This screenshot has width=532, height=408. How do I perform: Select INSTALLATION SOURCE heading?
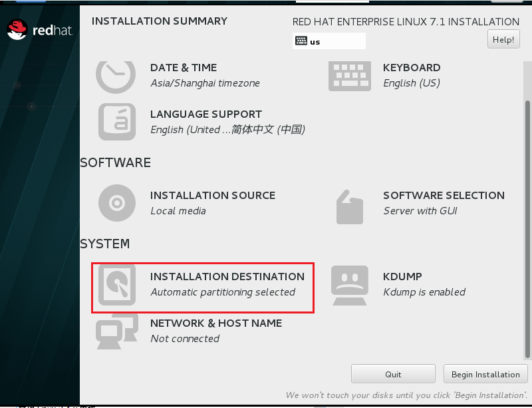point(213,195)
